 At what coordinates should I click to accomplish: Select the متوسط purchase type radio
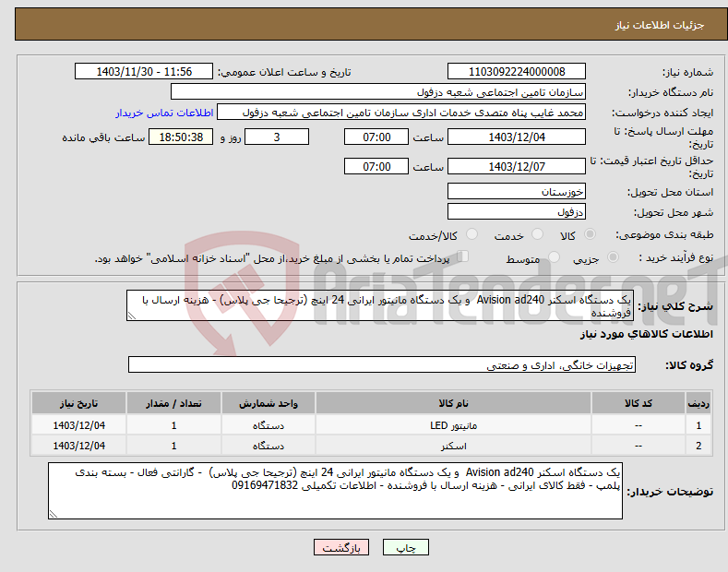click(554, 256)
